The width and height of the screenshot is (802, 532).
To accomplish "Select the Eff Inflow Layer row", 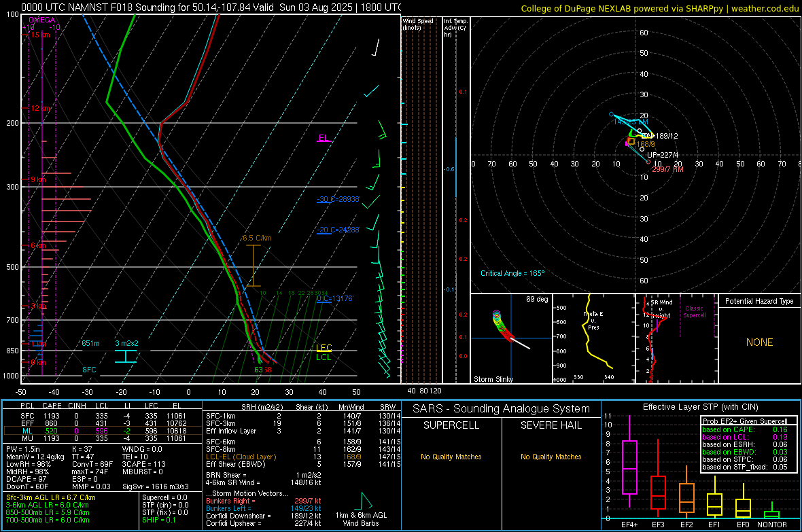I will [x=302, y=431].
